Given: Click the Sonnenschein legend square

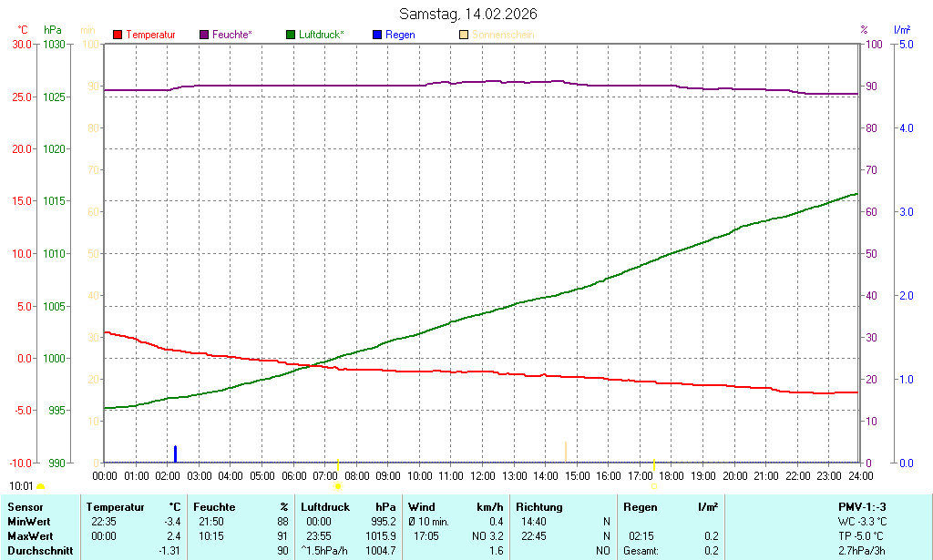Looking at the screenshot, I should (464, 35).
